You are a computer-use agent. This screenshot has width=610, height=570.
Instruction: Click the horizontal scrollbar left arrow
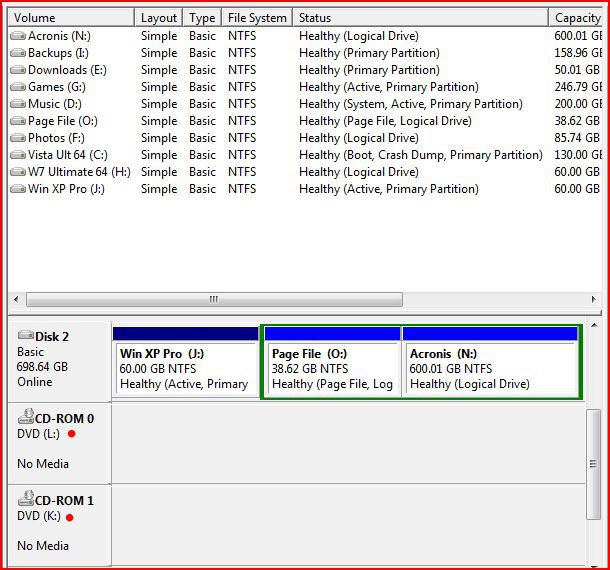(x=16, y=300)
